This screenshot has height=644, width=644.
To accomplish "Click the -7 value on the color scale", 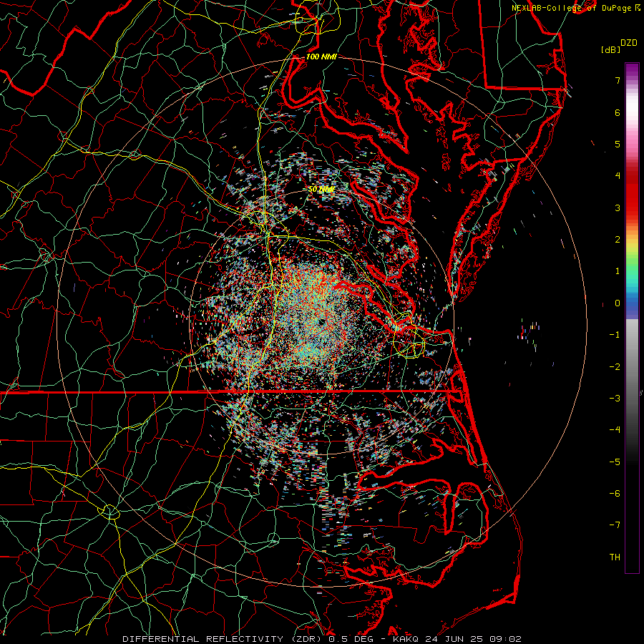I will pos(615,525).
